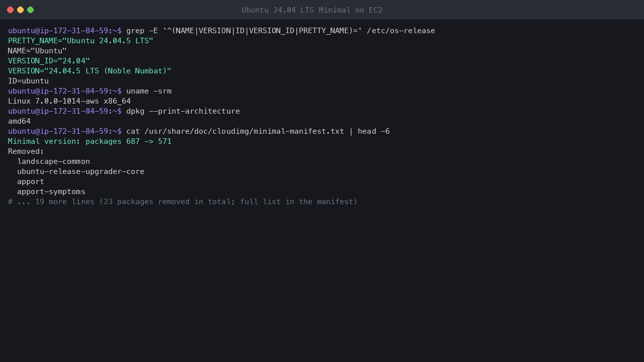This screenshot has width=644, height=362.
Task: Select the line reading only apport
Action: (x=31, y=182)
